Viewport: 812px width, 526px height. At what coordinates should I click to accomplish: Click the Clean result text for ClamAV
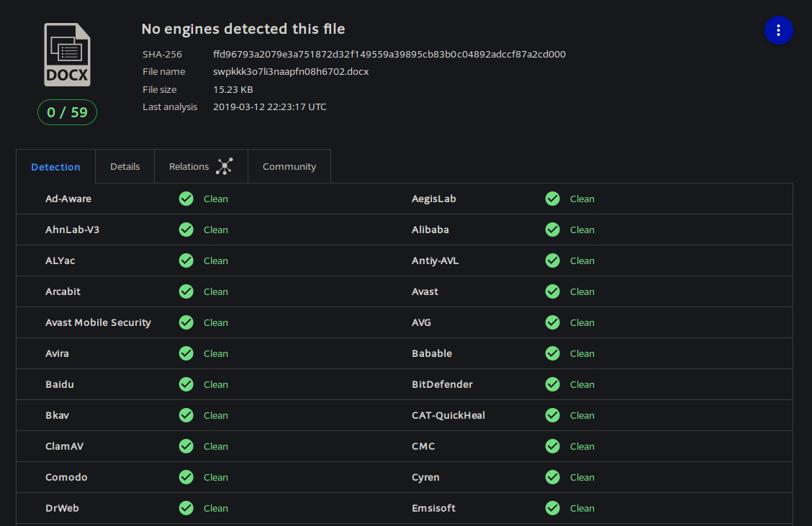[216, 446]
